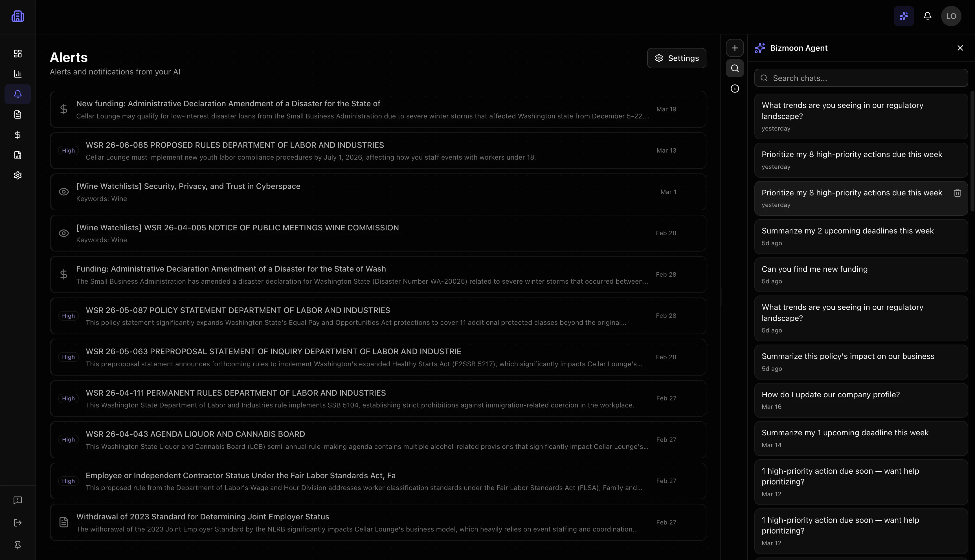Open the documents page sidebar icon

point(18,114)
